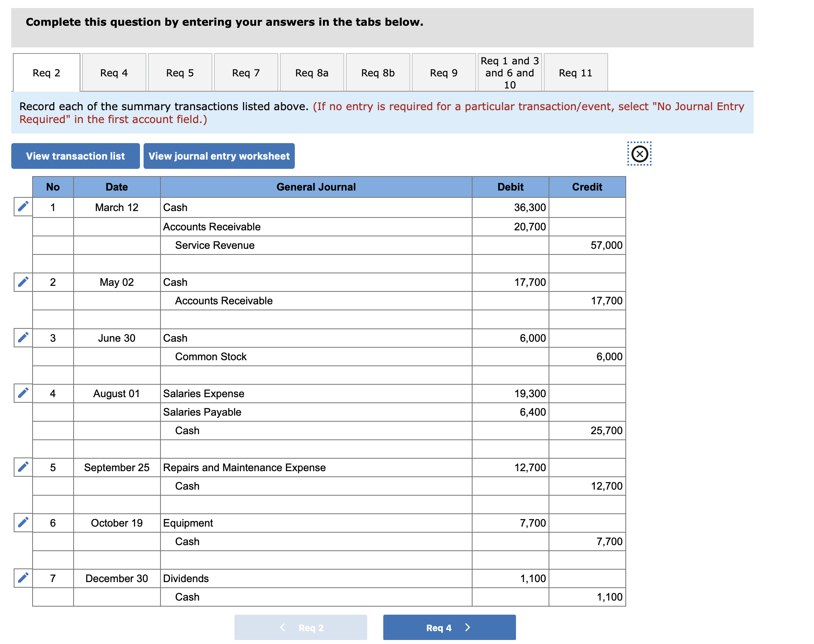Click the edit pencil icon for the March 12 entry
814x644 pixels.
tap(23, 207)
